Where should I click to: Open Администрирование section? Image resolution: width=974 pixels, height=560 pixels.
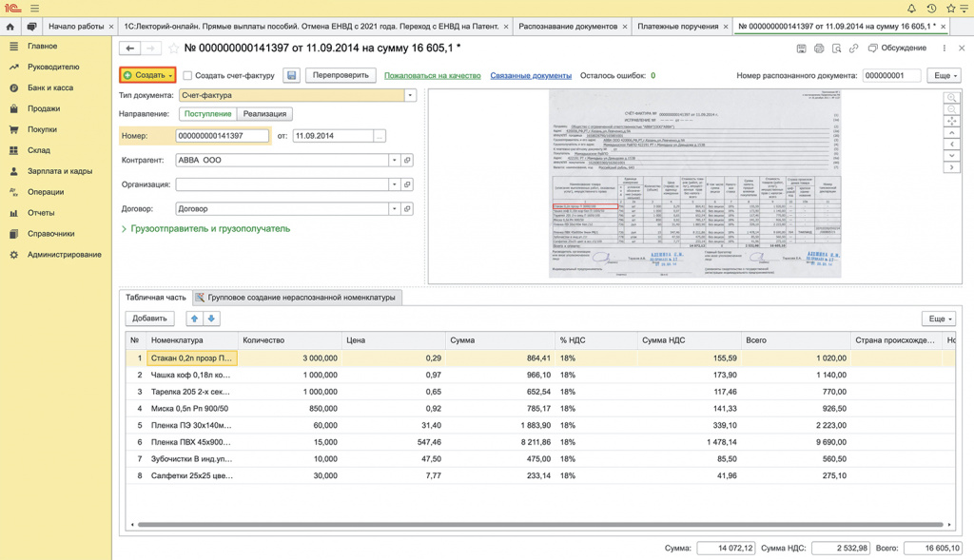(64, 255)
